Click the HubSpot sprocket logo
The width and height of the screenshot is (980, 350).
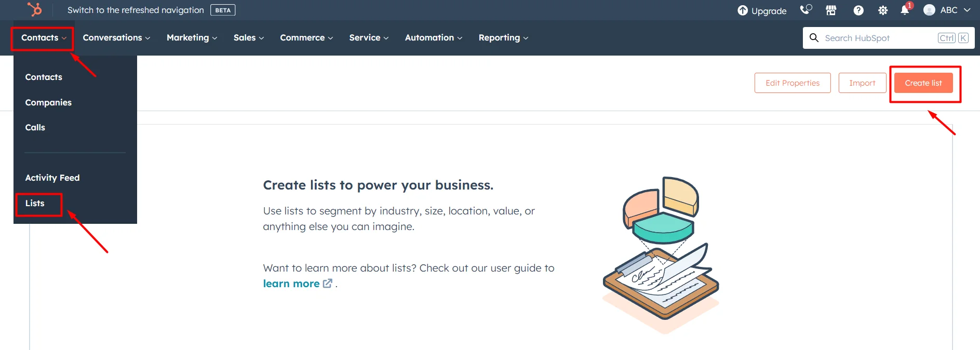(x=35, y=9)
